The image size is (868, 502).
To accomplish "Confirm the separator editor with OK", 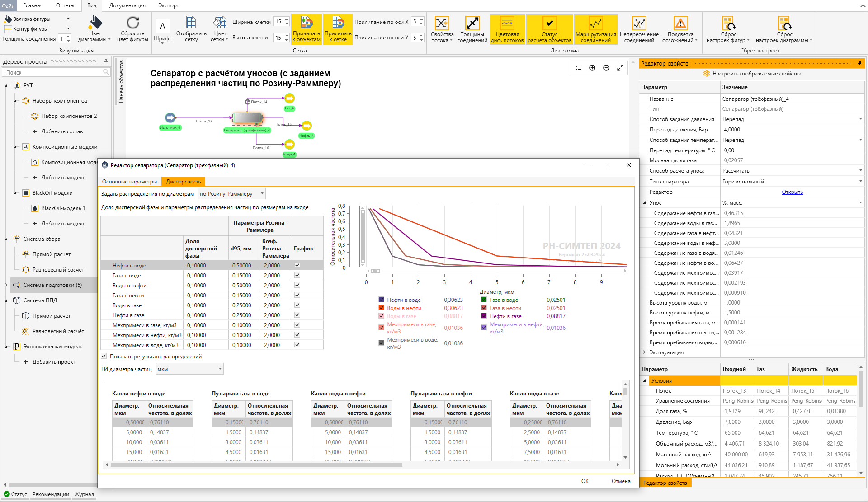I will click(x=585, y=481).
